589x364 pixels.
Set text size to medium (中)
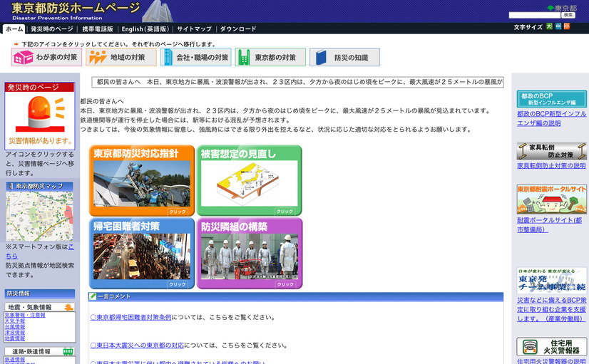tap(558, 26)
